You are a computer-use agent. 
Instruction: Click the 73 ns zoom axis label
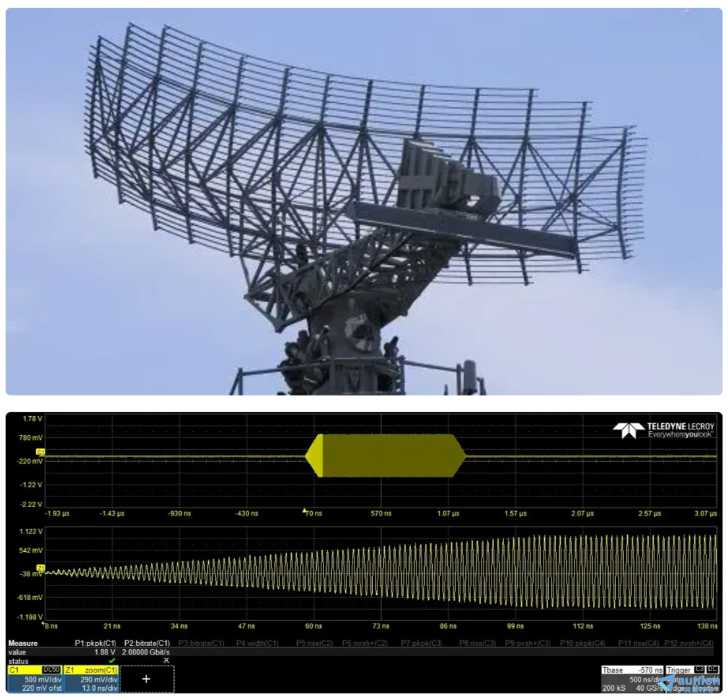click(381, 626)
